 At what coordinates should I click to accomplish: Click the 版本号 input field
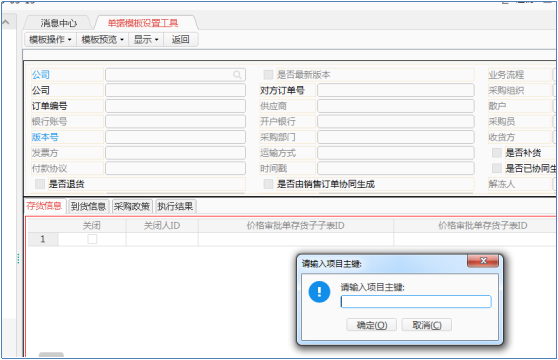(175, 137)
